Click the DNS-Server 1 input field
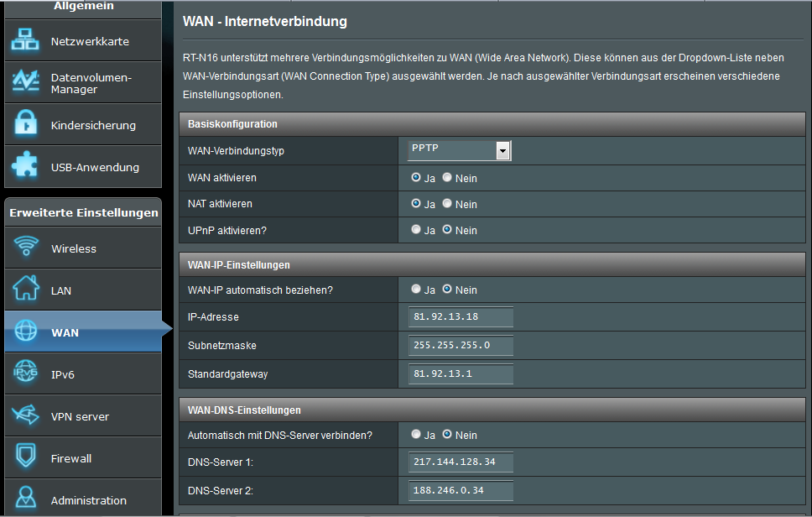 click(x=461, y=462)
